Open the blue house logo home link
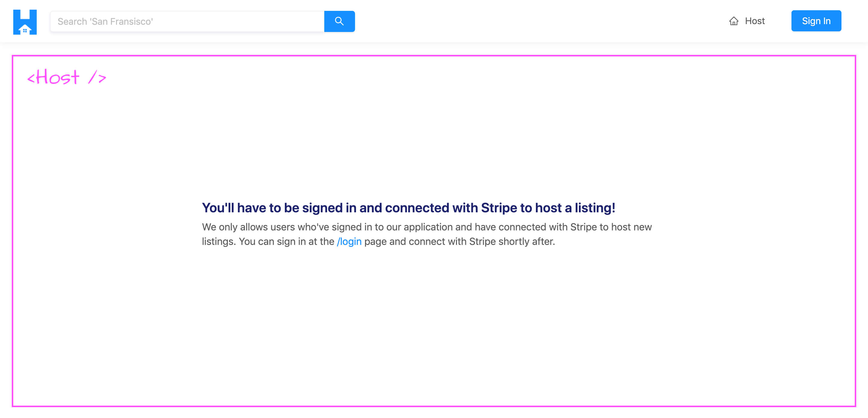 point(25,22)
